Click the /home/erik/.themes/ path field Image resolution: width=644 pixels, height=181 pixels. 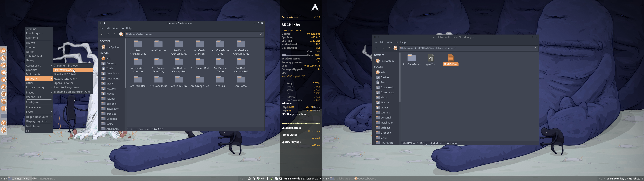click(x=194, y=34)
